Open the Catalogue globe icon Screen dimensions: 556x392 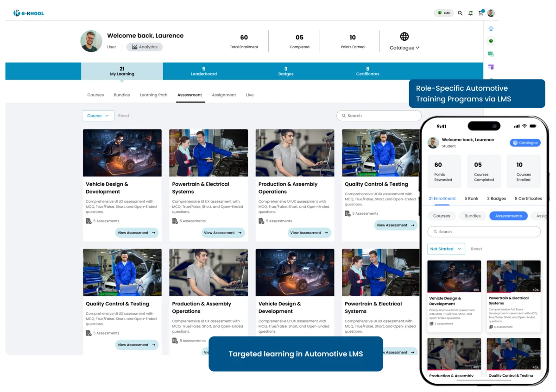coord(404,37)
